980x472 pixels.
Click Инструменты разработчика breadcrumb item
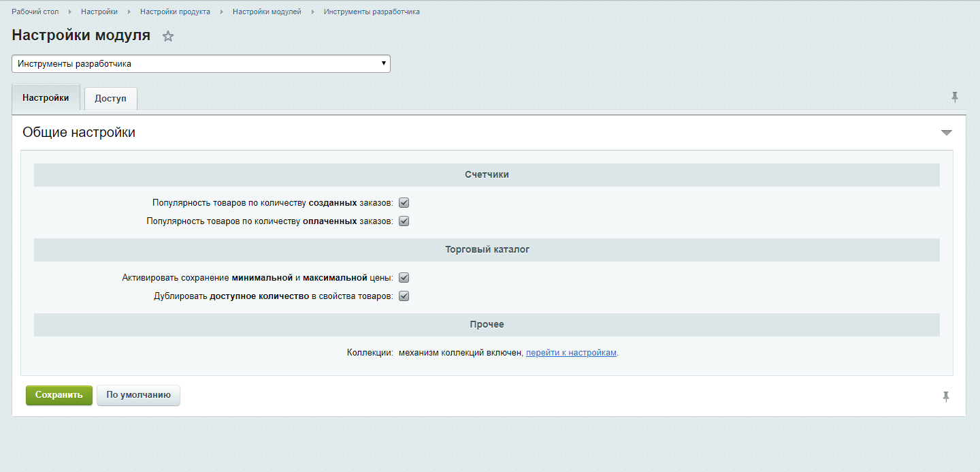(x=372, y=12)
